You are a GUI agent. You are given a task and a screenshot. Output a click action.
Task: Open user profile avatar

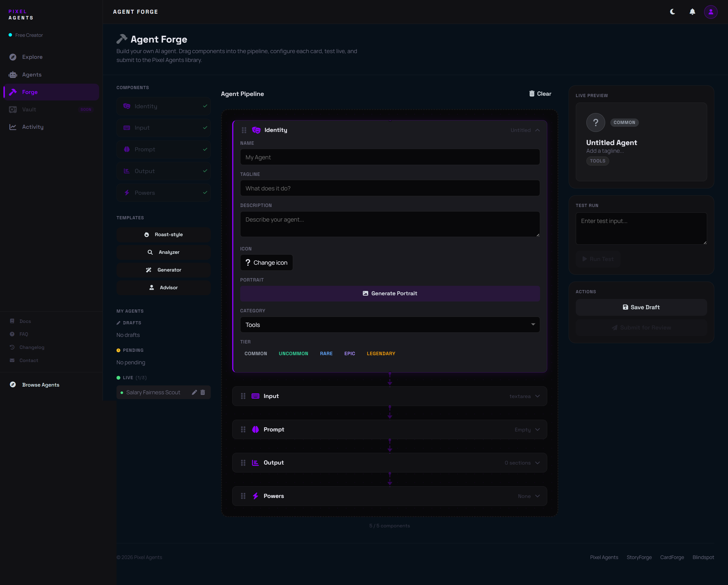click(x=711, y=12)
